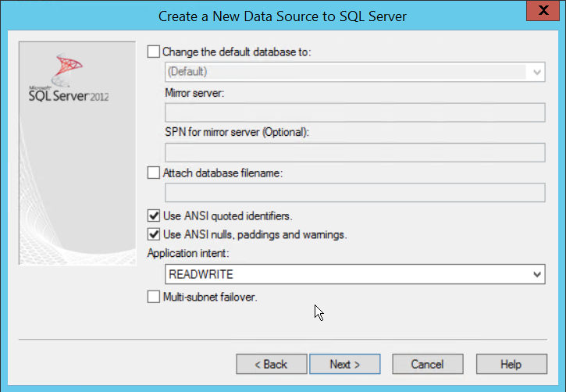Enable the Multi-subnet failover option

pos(153,297)
